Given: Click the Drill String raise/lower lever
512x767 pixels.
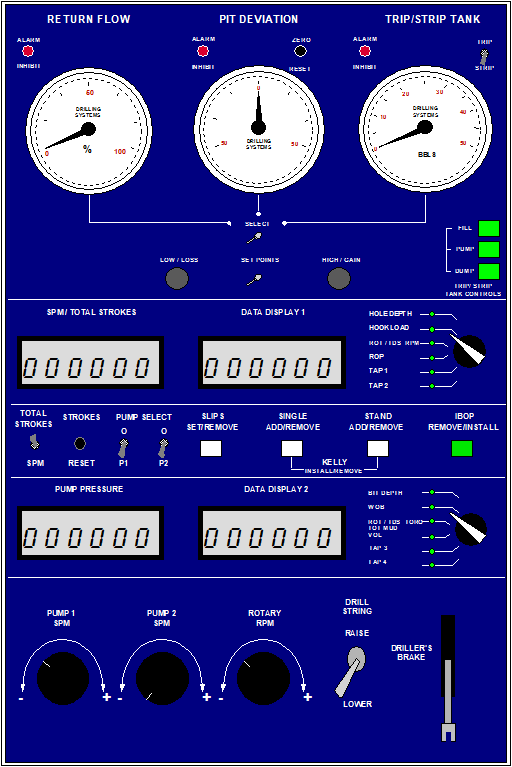Looking at the screenshot, I should pos(351,671).
